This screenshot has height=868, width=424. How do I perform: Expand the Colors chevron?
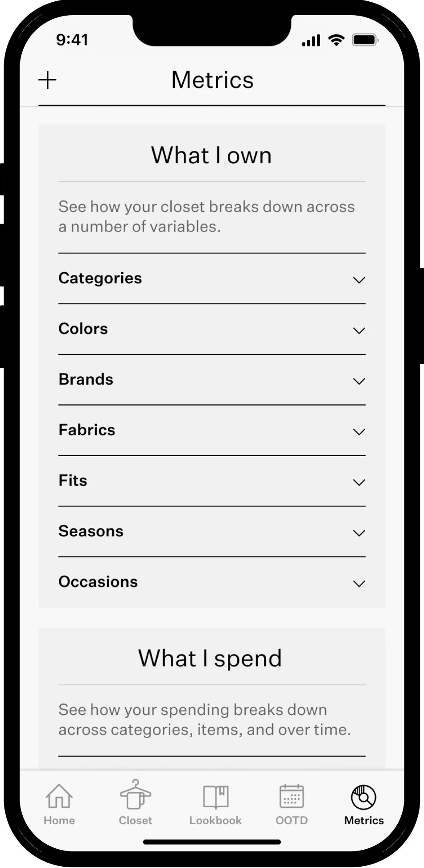coord(359,331)
